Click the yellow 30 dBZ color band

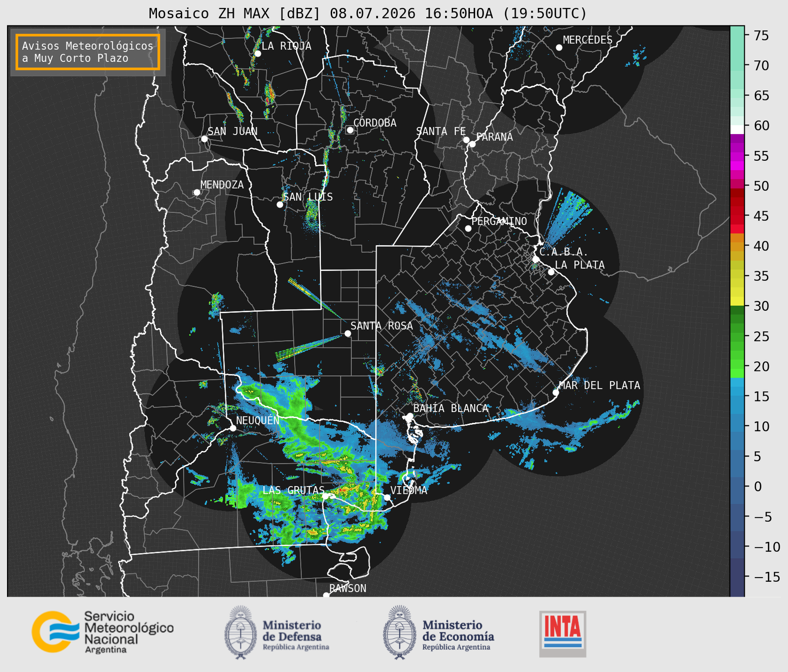coord(737,301)
